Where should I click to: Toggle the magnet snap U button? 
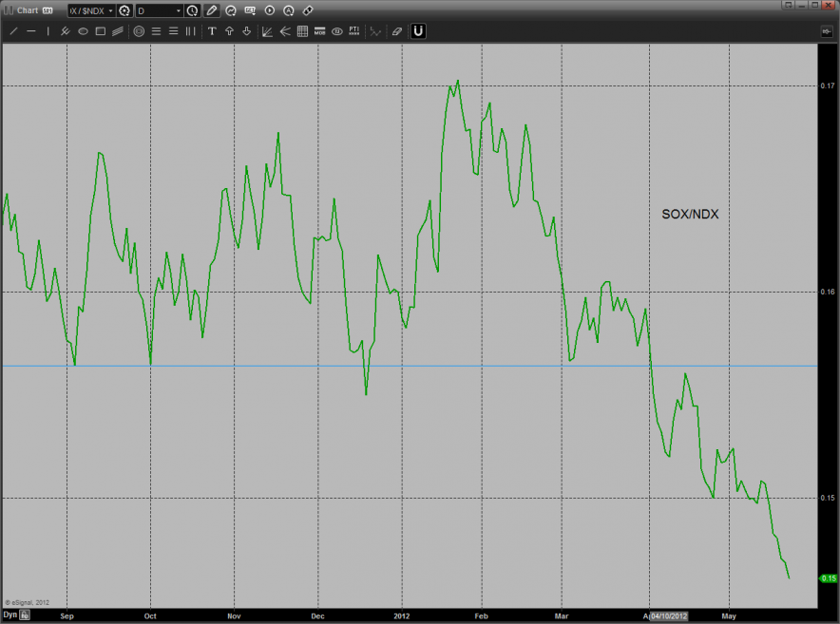click(418, 31)
